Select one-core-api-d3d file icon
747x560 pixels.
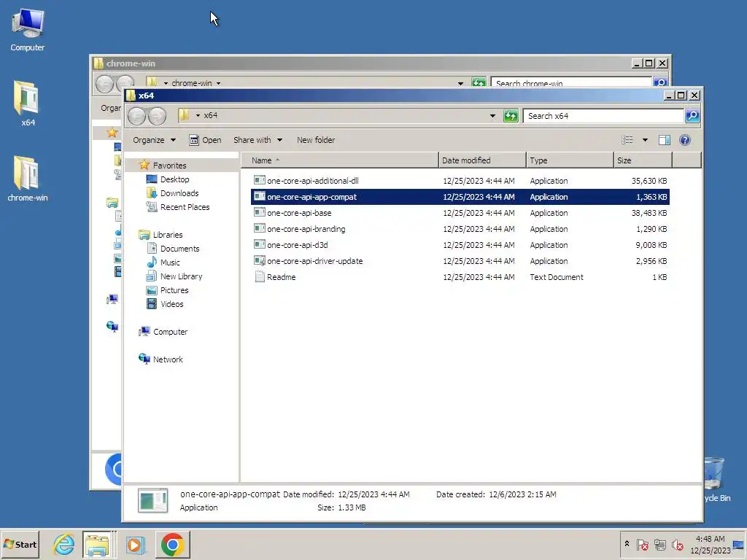tap(259, 245)
